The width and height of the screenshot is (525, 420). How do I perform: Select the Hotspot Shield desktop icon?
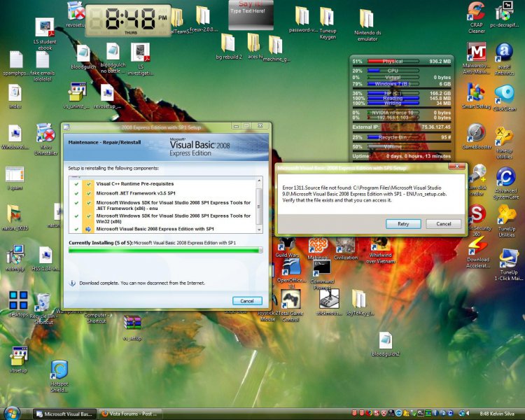(x=59, y=377)
